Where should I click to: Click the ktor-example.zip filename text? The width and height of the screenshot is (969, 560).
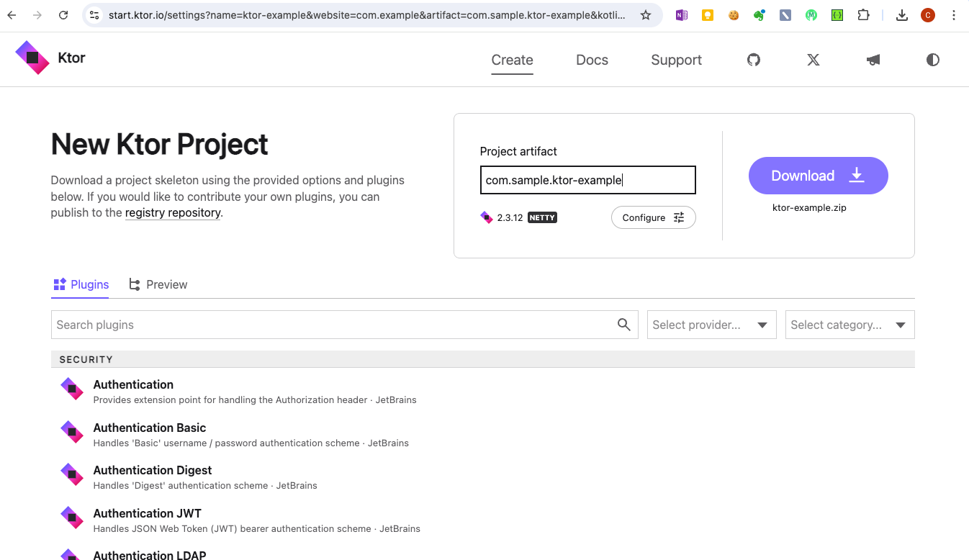[809, 208]
